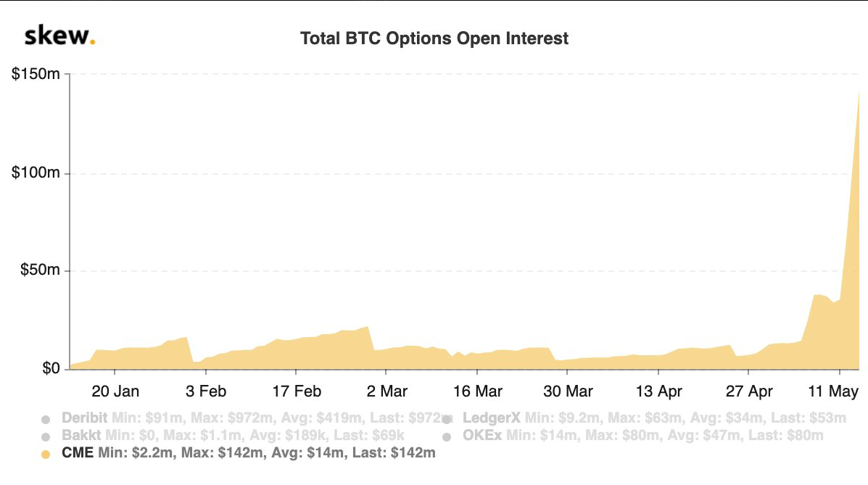Toggle the Deribit legend dot
The width and height of the screenshot is (868, 485).
(x=46, y=419)
